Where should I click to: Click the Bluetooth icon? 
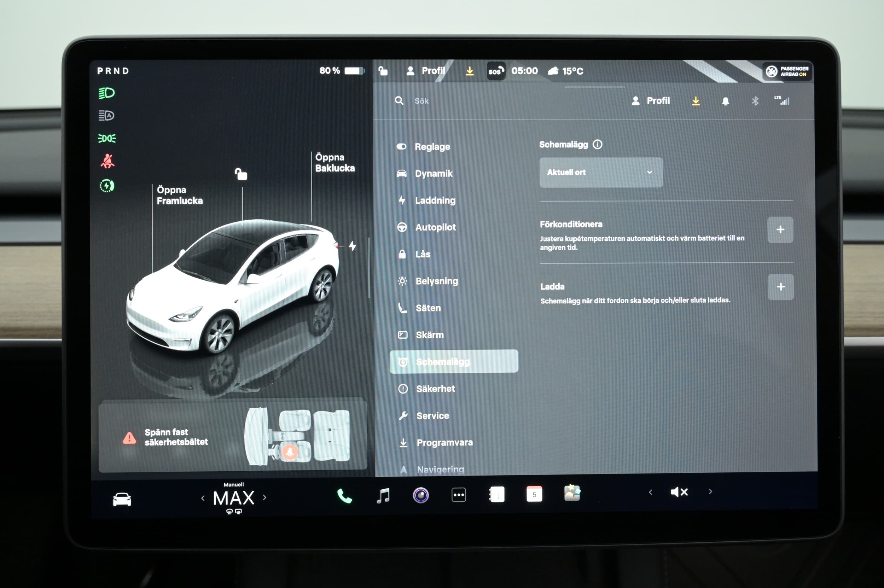click(755, 101)
